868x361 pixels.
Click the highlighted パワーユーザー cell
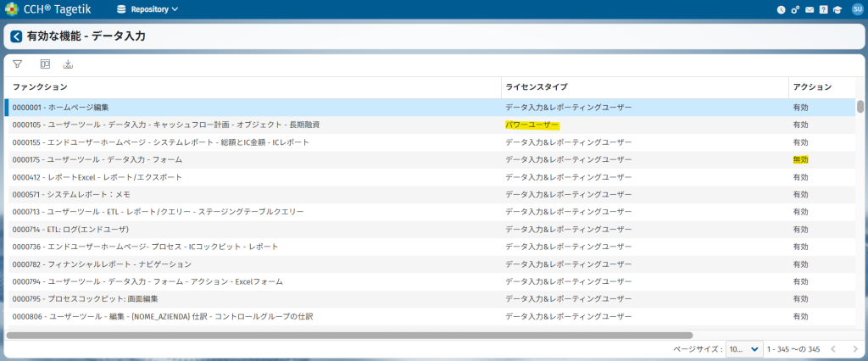pos(532,125)
